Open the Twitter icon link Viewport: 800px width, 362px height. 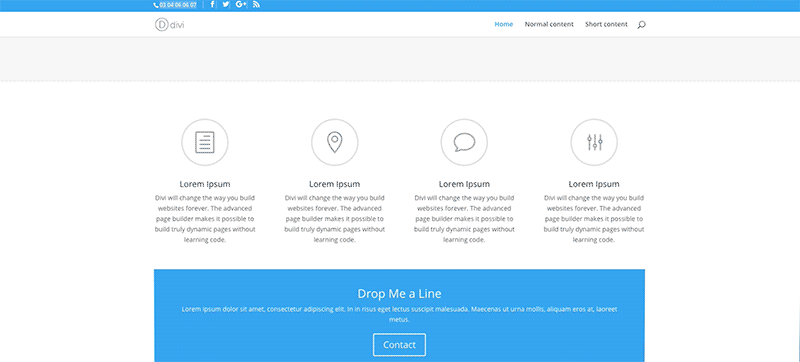(x=226, y=5)
